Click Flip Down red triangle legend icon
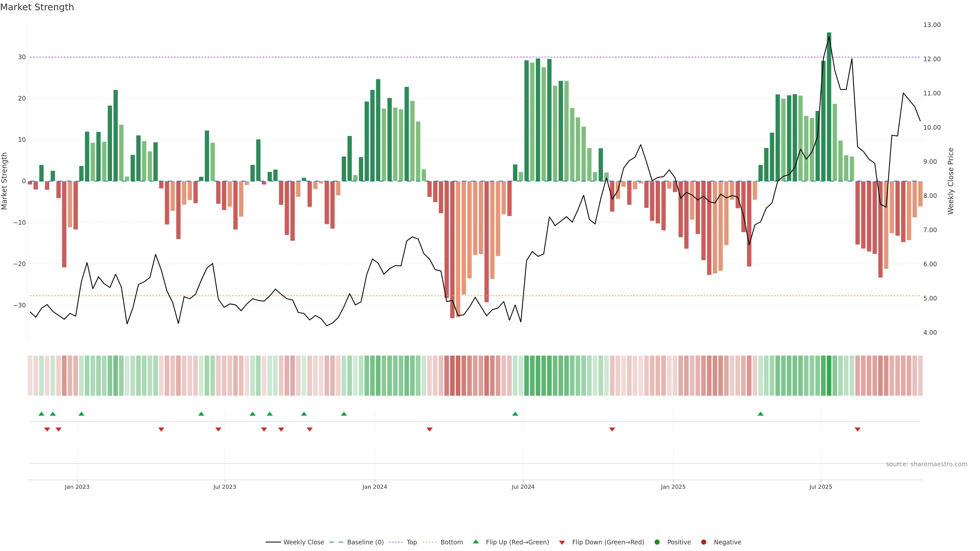This screenshot has height=551, width=980. (x=562, y=543)
